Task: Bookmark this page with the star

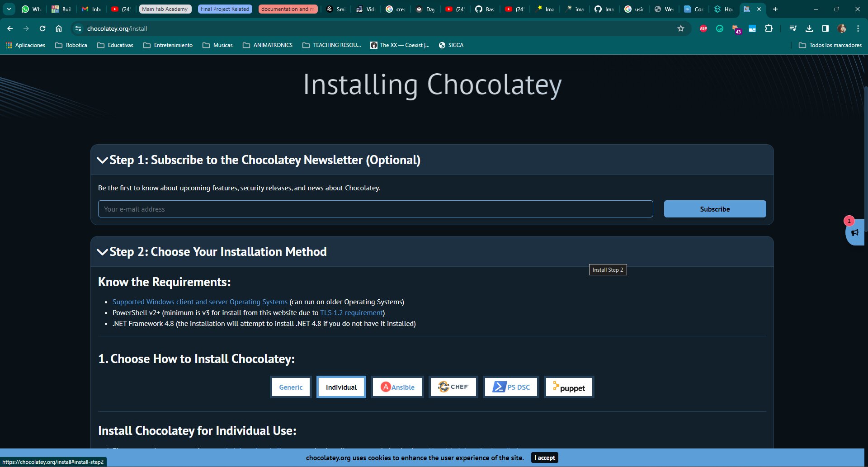Action: tap(681, 28)
